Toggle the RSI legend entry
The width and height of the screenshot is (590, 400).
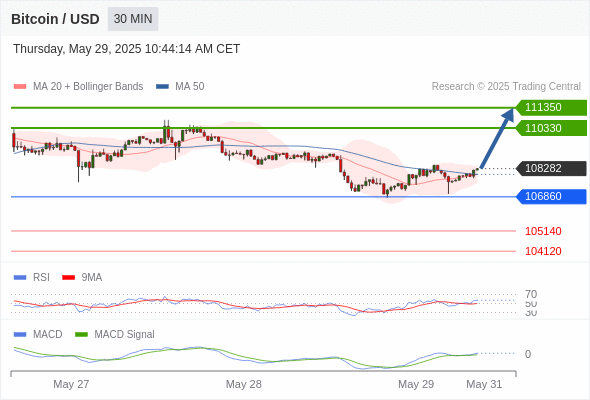point(41,277)
